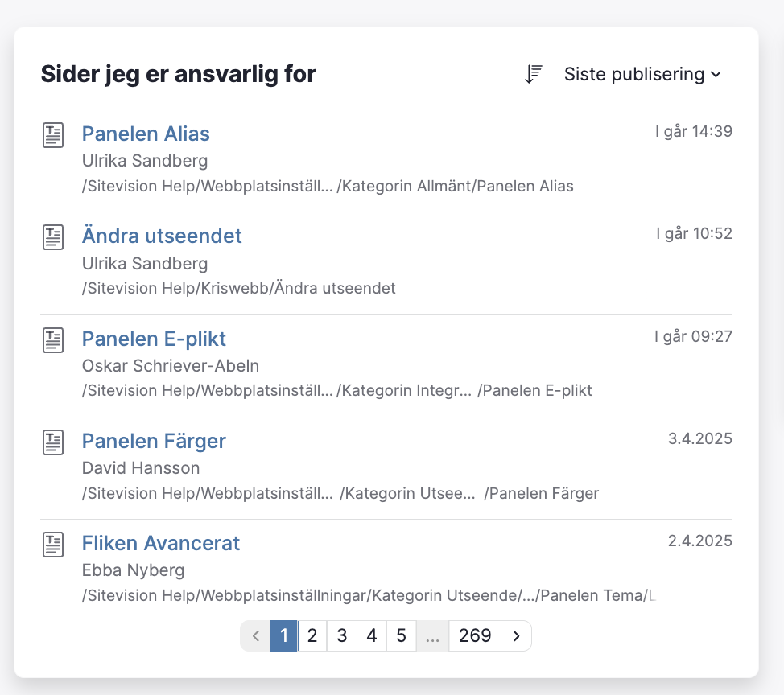Open the Panelen Färger link

[x=154, y=441]
